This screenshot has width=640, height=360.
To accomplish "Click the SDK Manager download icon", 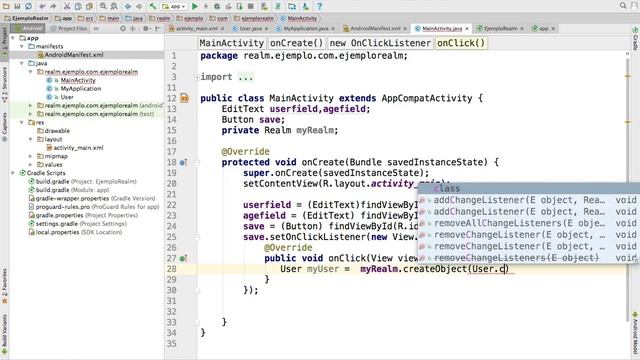I will tap(305, 6).
